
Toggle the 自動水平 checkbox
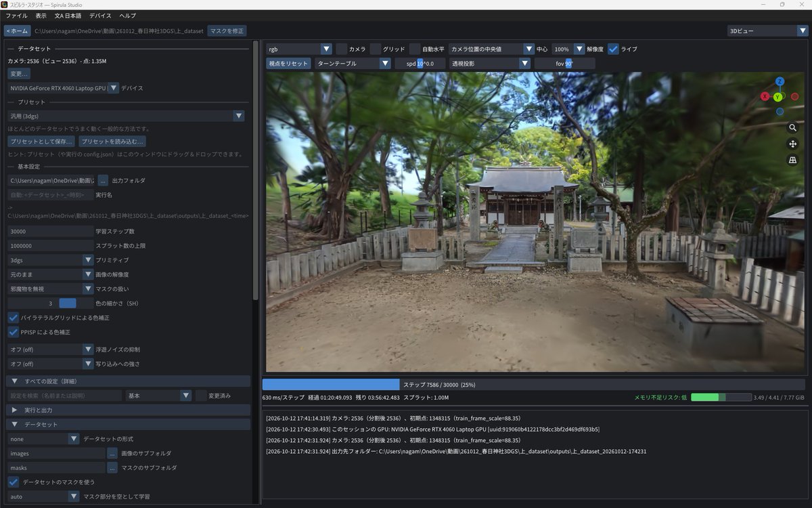[415, 49]
